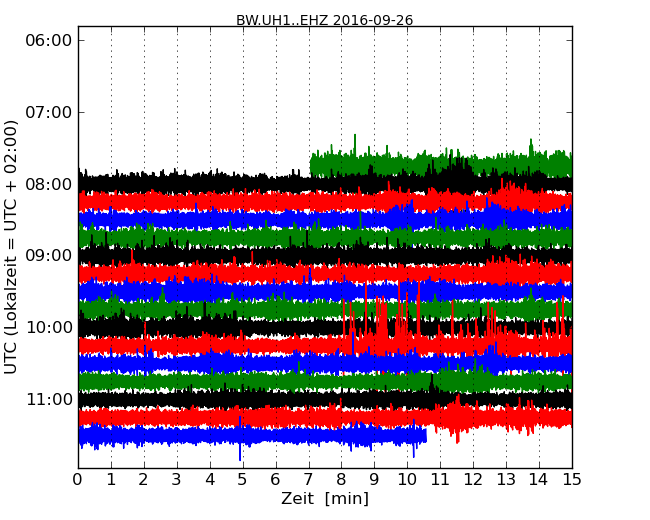650x520 pixels.
Task: Select the 11:00 y-axis tick label
Action: 48,400
